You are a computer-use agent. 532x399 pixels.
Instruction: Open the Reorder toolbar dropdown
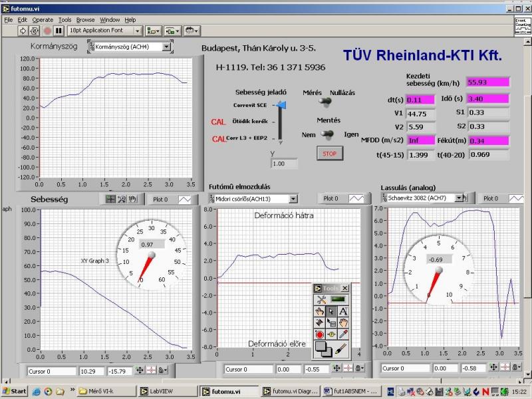tap(192, 31)
